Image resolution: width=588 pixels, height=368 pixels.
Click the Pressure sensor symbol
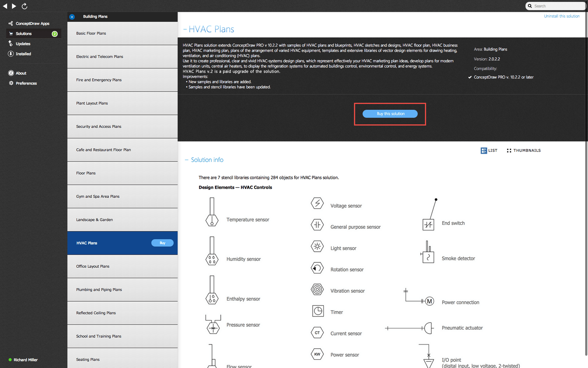pyautogui.click(x=213, y=324)
